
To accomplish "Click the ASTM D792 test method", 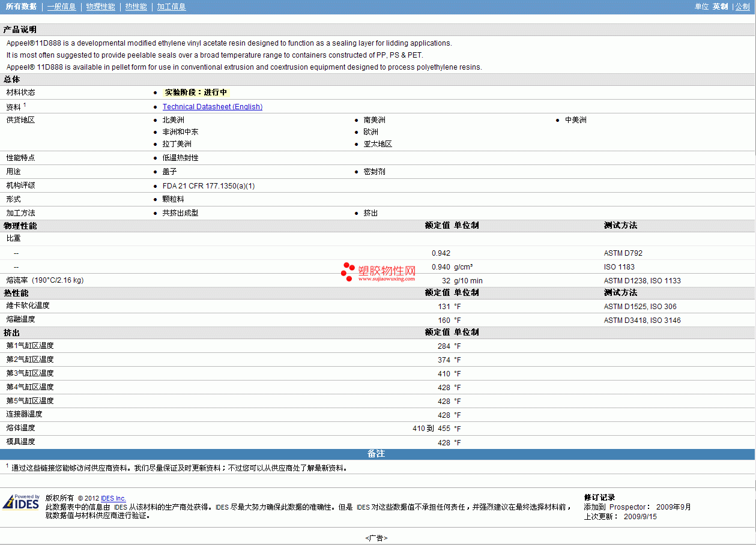I will point(623,253).
